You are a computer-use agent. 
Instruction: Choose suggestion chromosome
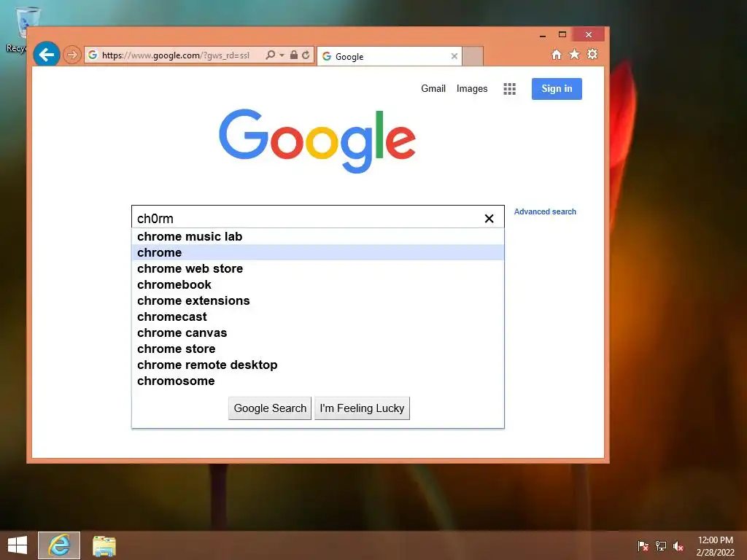pos(318,381)
